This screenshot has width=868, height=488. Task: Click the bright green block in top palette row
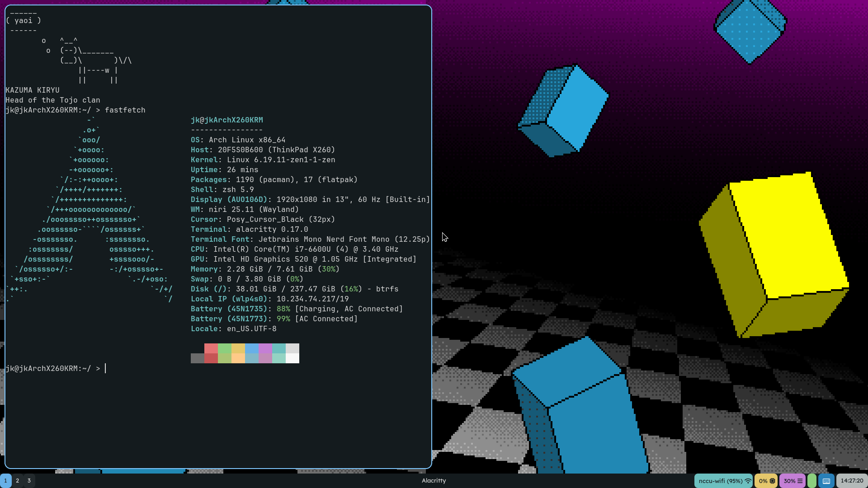tap(225, 348)
